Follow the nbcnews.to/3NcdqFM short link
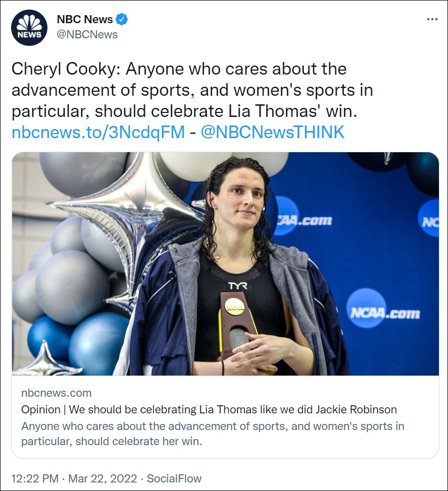This screenshot has height=491, width=448. coord(98,132)
